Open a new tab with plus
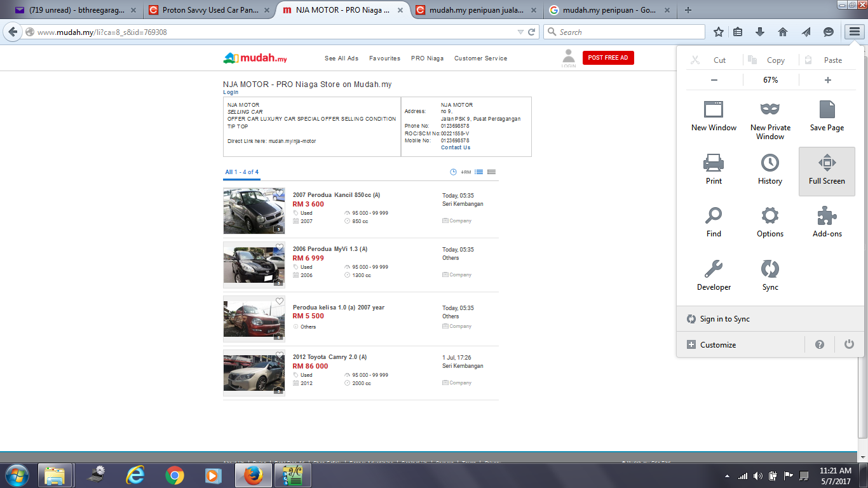868x488 pixels. (688, 10)
